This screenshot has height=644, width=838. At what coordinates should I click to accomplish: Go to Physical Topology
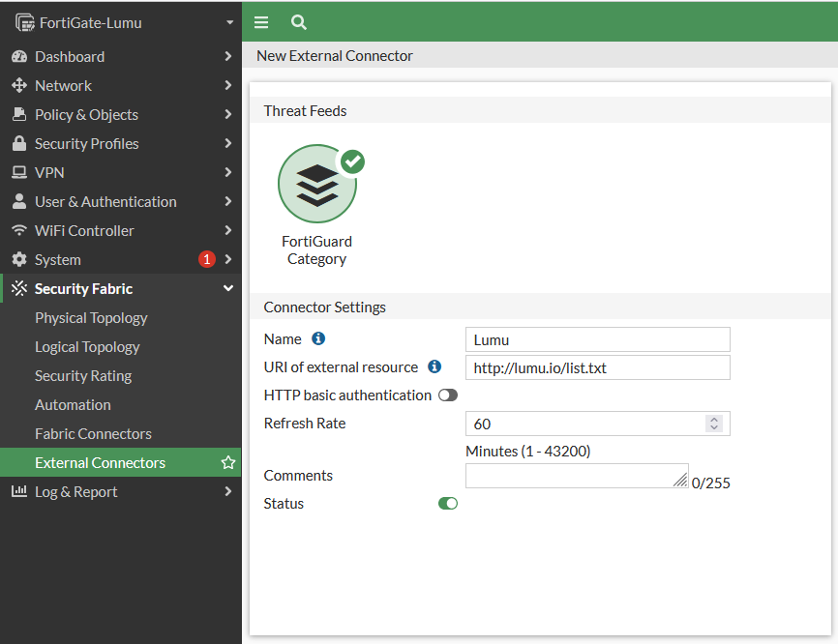[x=91, y=318]
